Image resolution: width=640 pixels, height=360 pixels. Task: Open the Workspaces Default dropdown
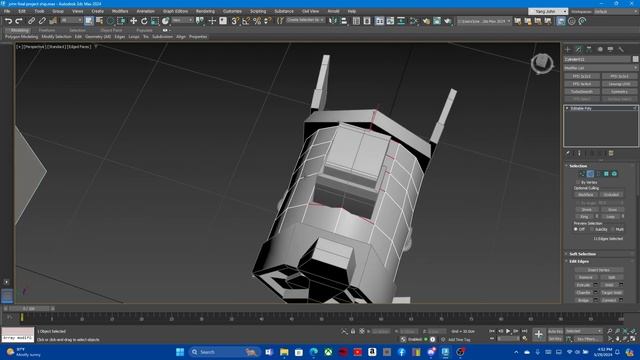[616, 11]
